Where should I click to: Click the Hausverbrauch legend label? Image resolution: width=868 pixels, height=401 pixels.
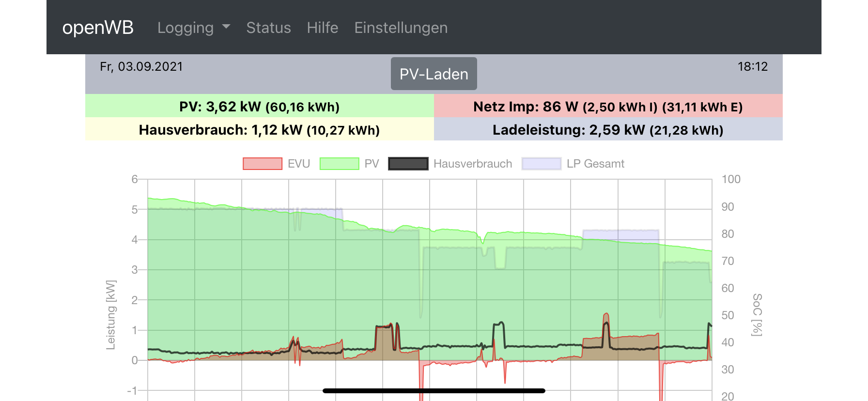(473, 164)
